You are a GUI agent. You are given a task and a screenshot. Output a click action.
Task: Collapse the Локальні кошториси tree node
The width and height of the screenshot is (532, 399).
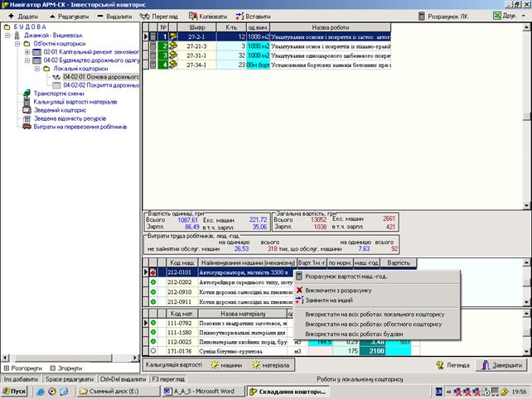click(x=37, y=69)
